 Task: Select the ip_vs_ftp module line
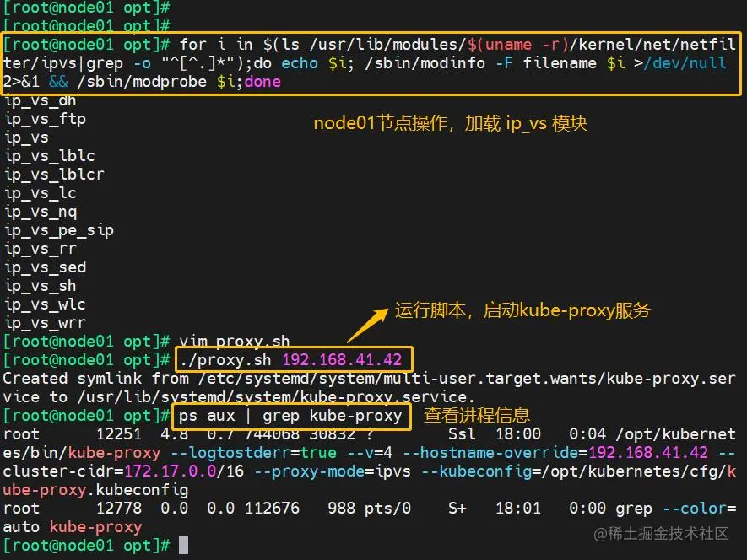pyautogui.click(x=45, y=119)
